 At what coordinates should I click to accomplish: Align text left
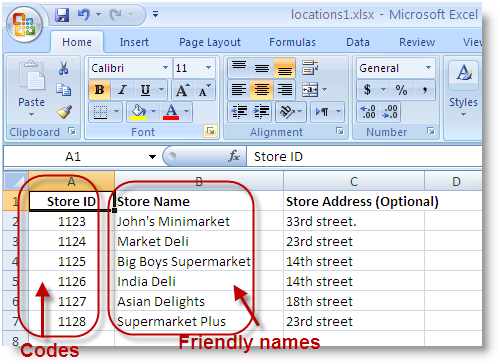239,90
